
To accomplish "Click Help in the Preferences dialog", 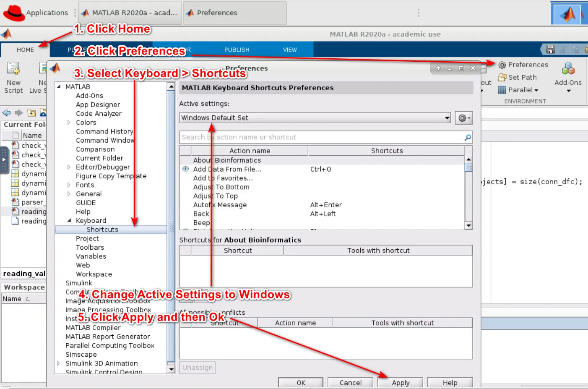I will 450,382.
